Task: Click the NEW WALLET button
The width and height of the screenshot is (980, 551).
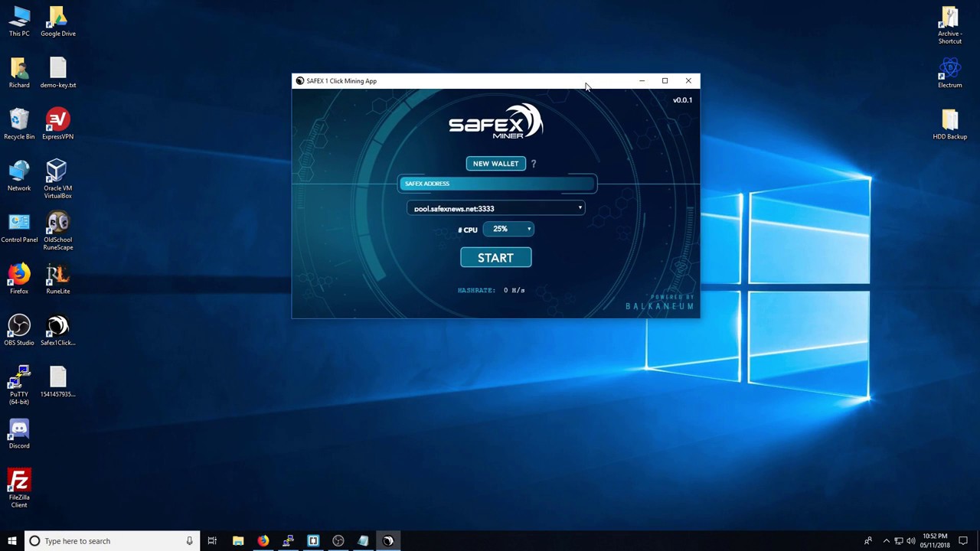Action: [x=495, y=164]
